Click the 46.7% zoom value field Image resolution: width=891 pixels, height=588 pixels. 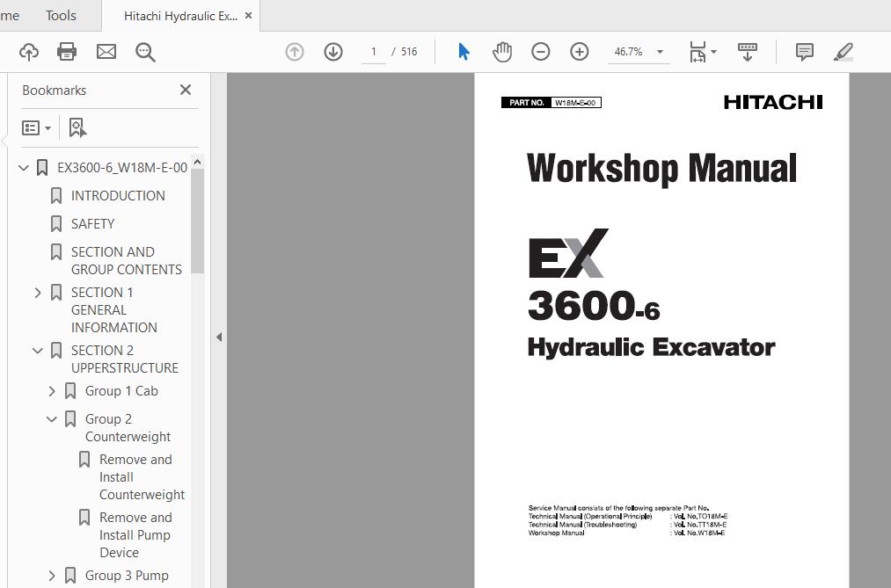point(629,52)
